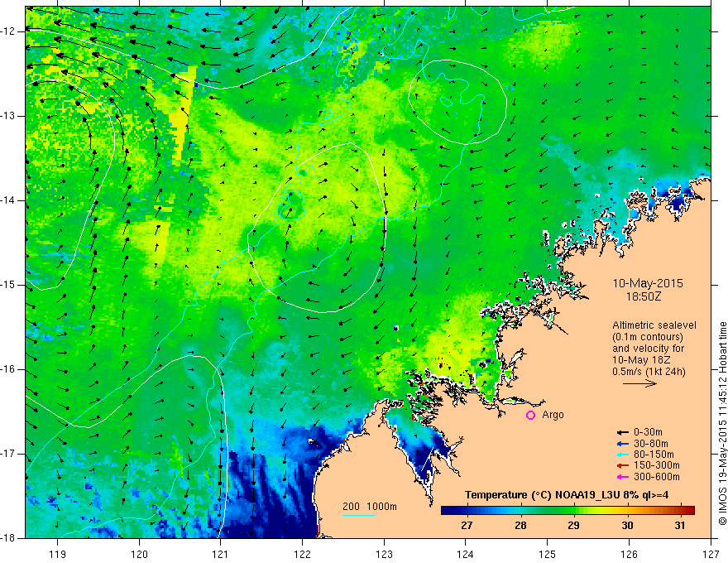Click the magenta 300-600m legend arrow
The height and width of the screenshot is (563, 728).
coord(622,477)
